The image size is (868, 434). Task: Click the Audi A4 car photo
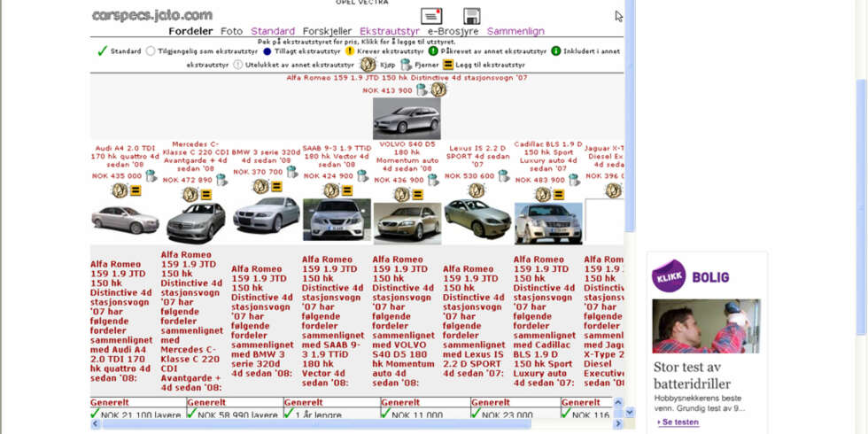(125, 220)
